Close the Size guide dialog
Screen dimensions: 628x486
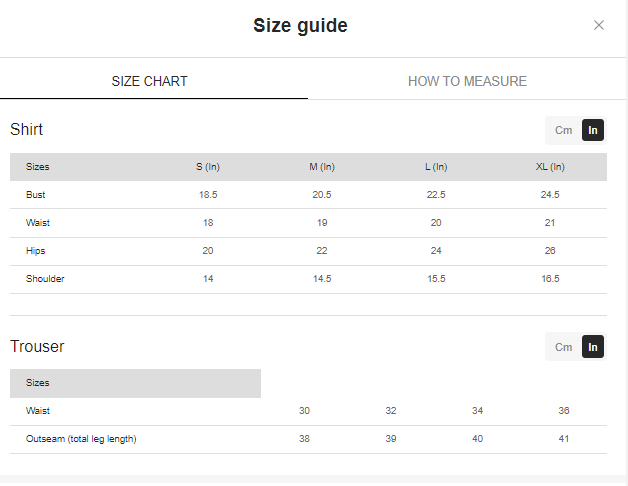point(598,26)
